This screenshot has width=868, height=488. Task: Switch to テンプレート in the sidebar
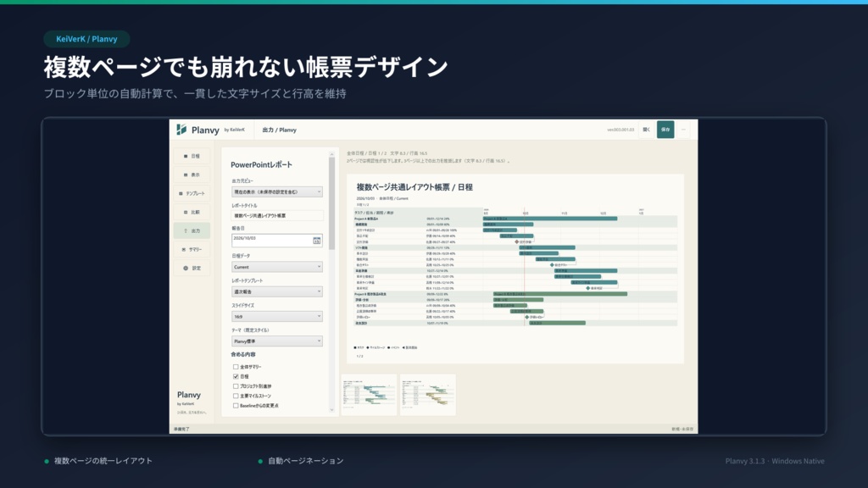(x=192, y=194)
